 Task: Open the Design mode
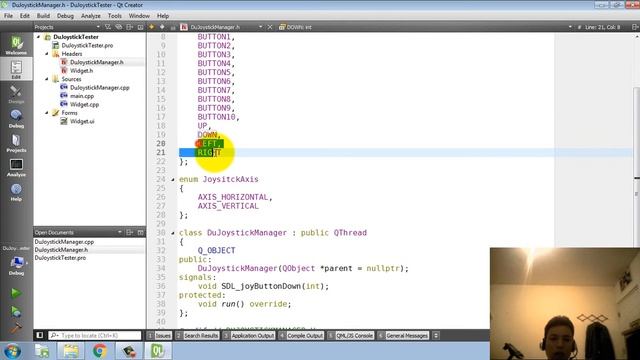point(16,94)
